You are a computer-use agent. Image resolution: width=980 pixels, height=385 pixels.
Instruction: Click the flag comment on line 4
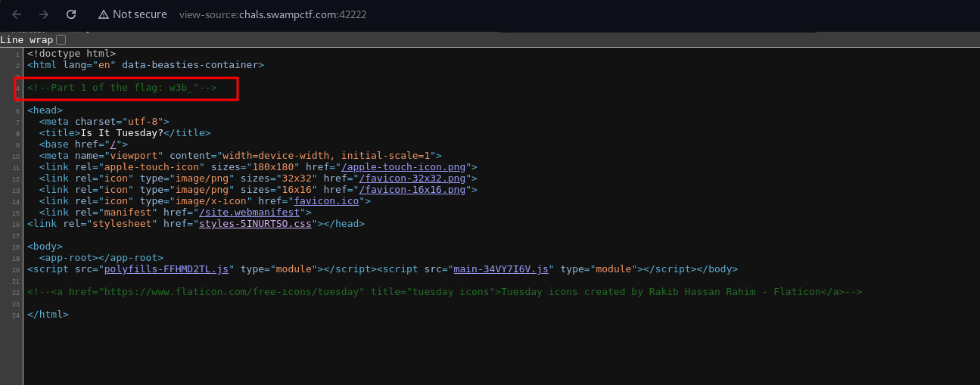click(x=122, y=88)
